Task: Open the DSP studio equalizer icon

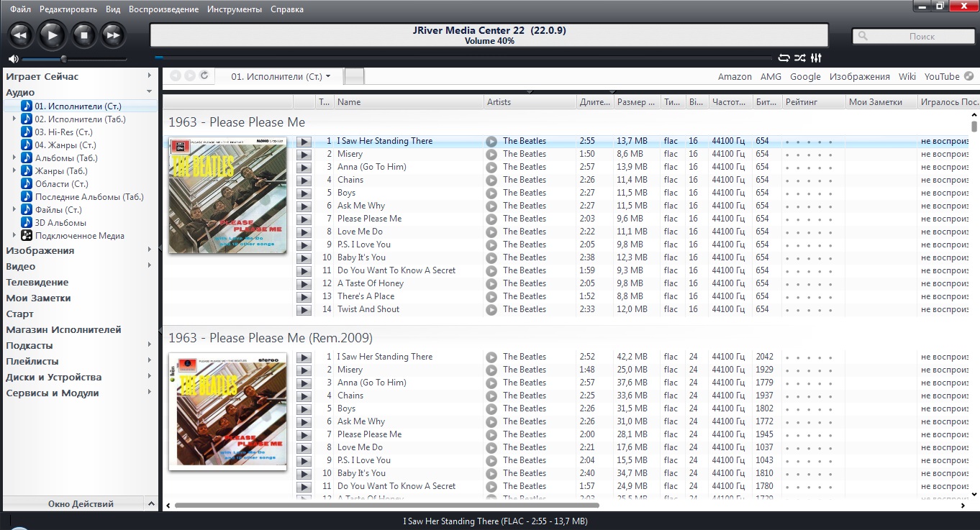Action: pos(816,58)
